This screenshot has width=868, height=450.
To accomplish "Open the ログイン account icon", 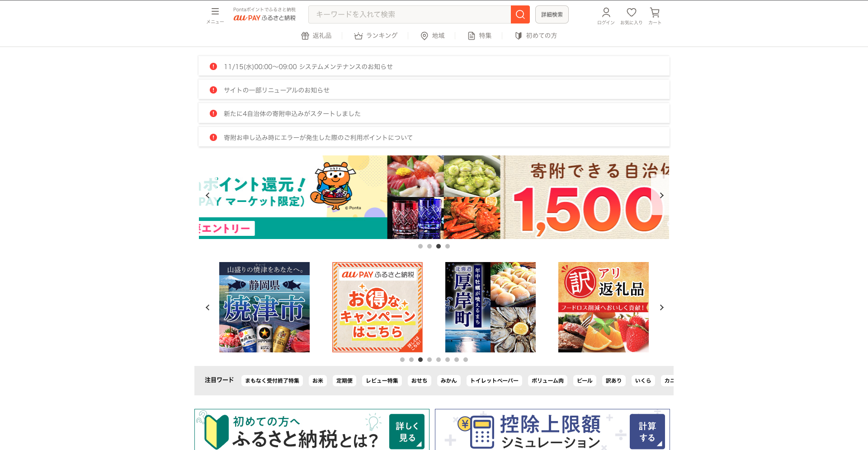I will click(x=606, y=14).
